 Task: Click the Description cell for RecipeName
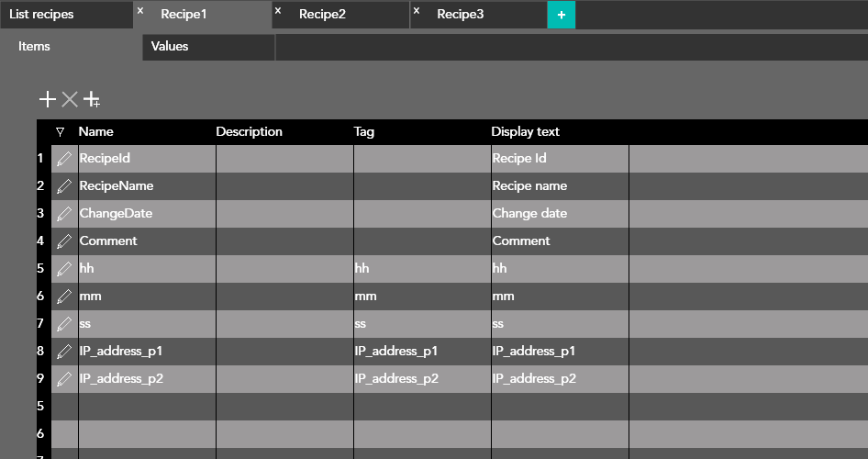pyautogui.click(x=284, y=186)
